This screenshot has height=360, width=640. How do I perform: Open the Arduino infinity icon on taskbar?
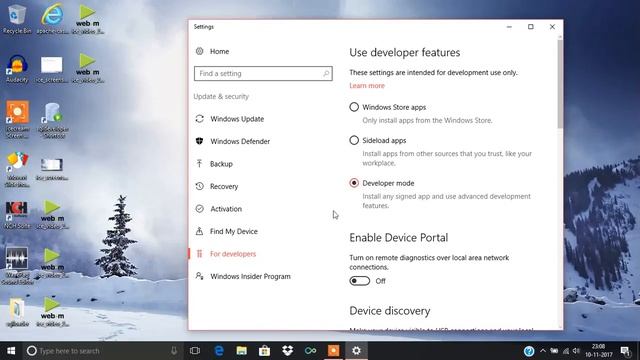point(310,351)
